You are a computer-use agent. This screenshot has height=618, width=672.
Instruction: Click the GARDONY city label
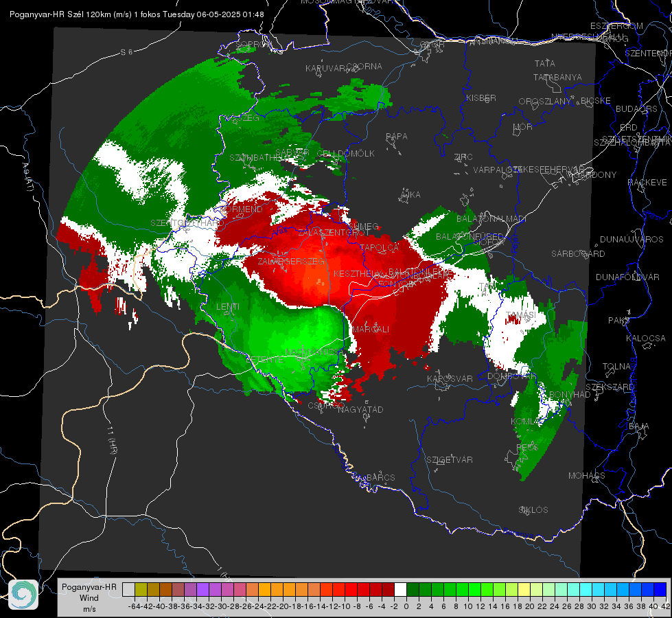point(595,174)
